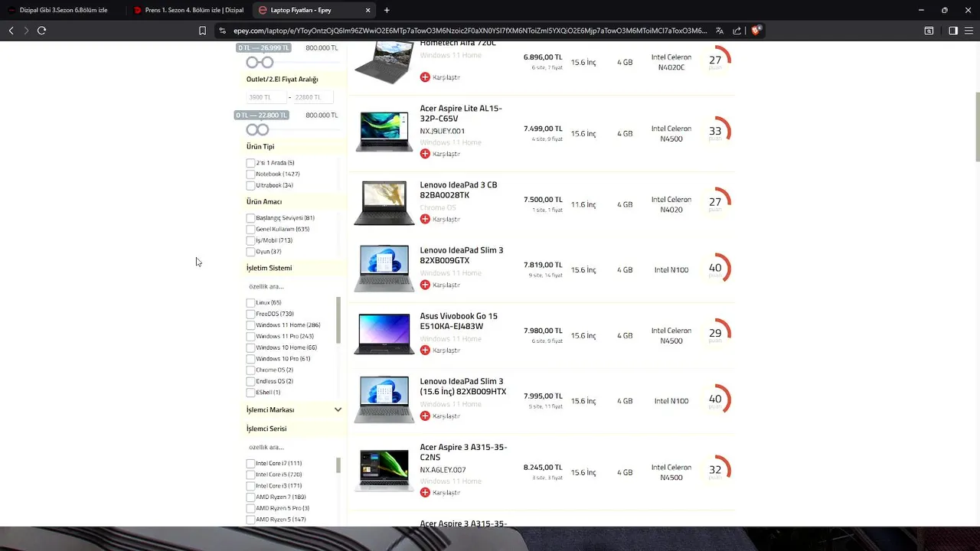Screen dimensions: 980x551
Task: Tick the Notebook (1427) checkbox
Action: click(x=250, y=174)
